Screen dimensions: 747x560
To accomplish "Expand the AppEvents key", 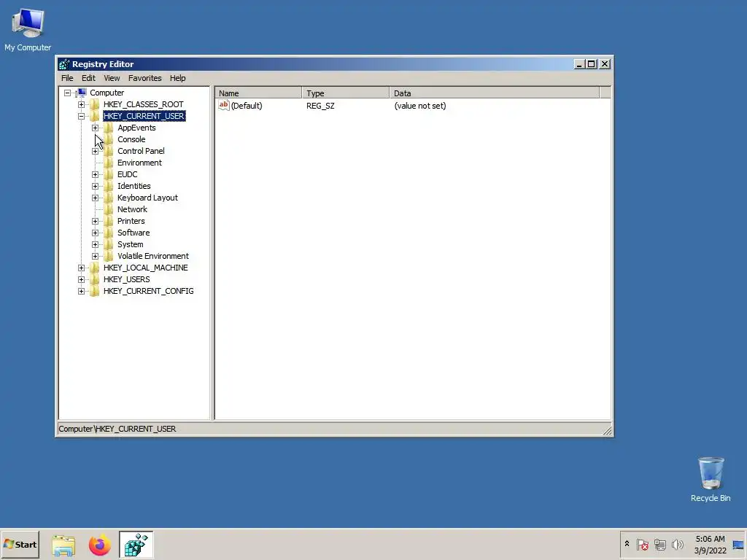I will [x=96, y=128].
